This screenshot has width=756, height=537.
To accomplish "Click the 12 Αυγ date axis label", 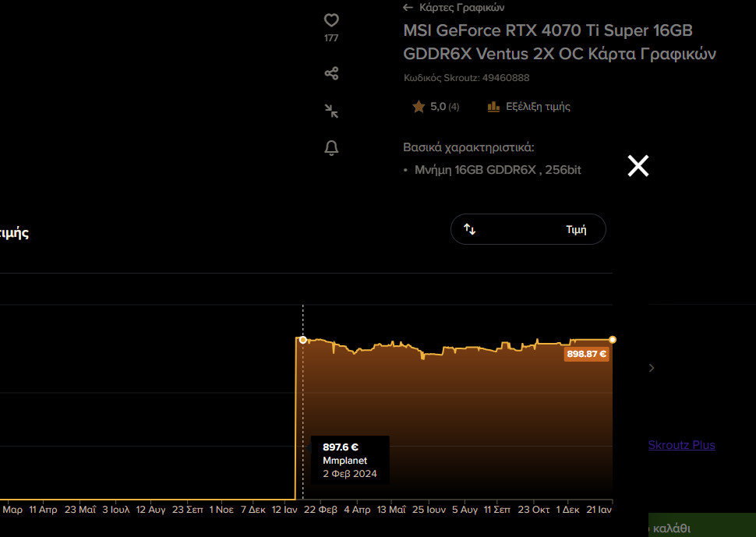I will coord(150,510).
